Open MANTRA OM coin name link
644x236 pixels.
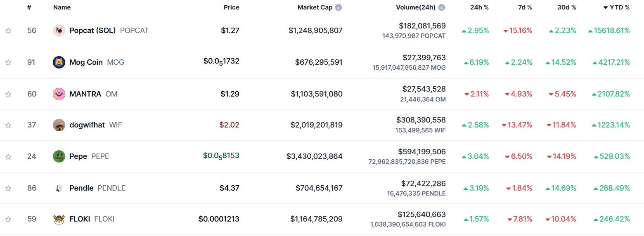pos(93,94)
